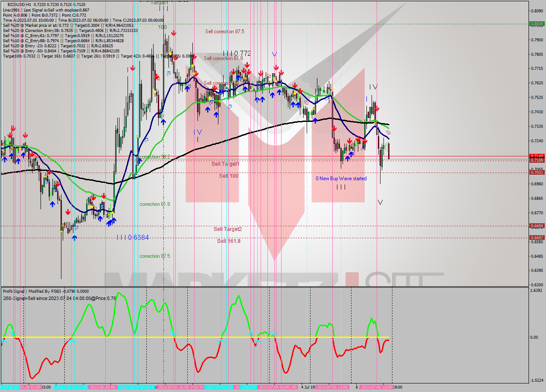Click the green 'correction 38.2' label
The width and height of the screenshot is (546, 392).
[x=154, y=157]
